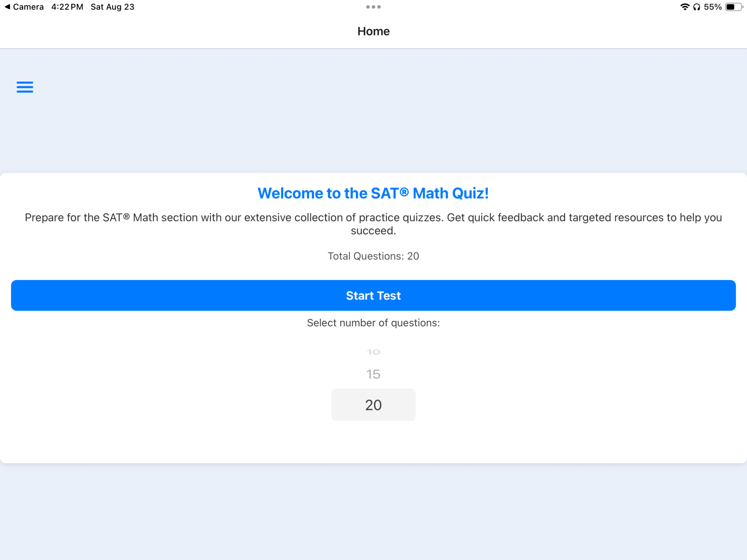
Task: Tap the Start Test button
Action: (x=373, y=295)
